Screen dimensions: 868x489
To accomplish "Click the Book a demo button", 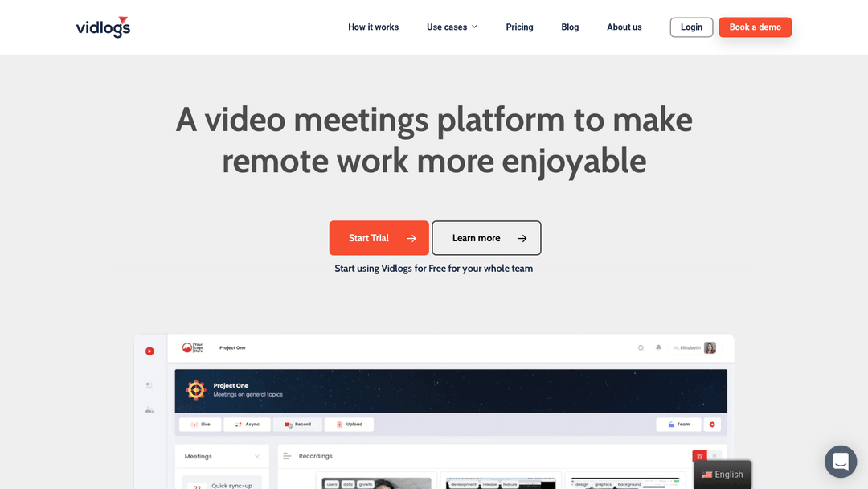I will (755, 27).
